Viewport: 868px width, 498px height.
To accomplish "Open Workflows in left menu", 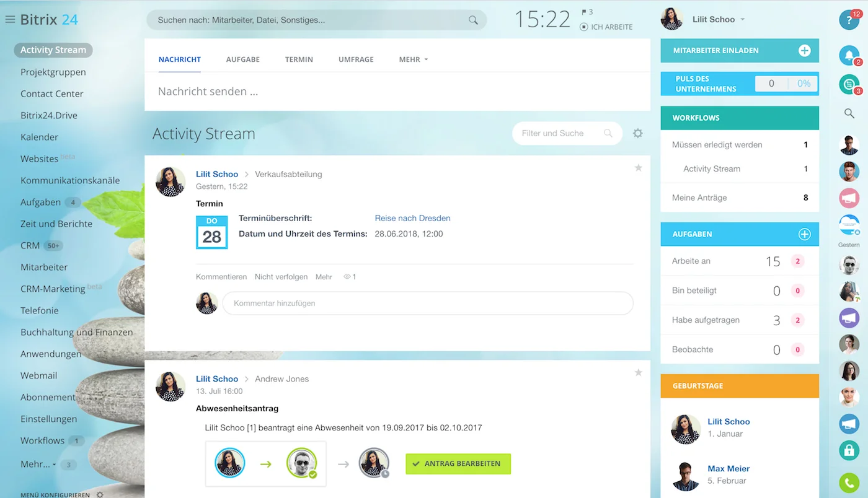I will pos(42,440).
